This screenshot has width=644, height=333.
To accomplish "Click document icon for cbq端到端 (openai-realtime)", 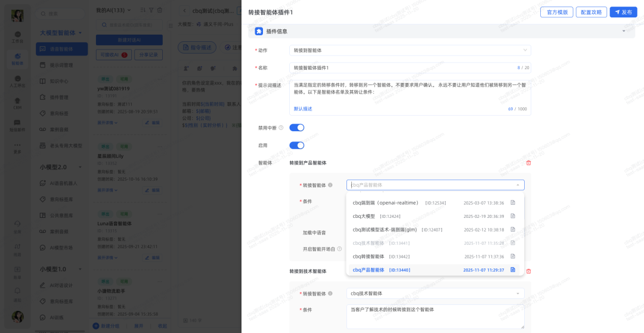I will click(x=512, y=203).
